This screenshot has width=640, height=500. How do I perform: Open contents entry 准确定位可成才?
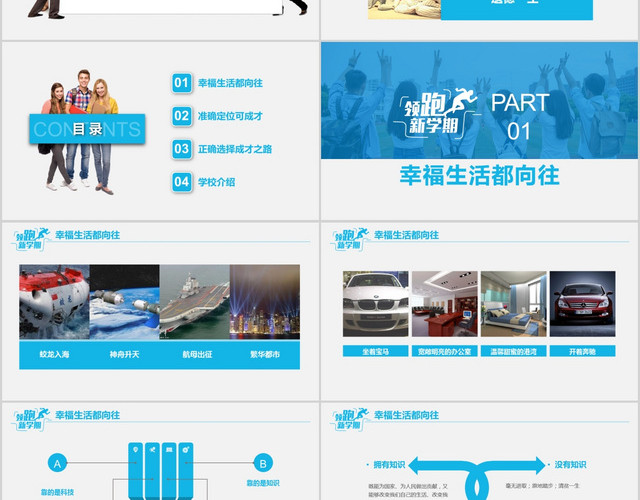(230, 116)
